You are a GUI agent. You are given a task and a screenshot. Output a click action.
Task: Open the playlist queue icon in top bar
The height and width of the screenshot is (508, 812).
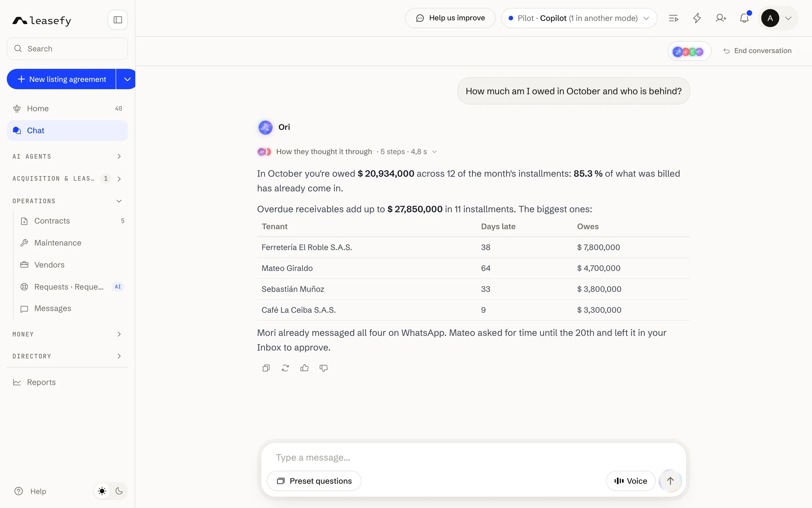tap(673, 18)
